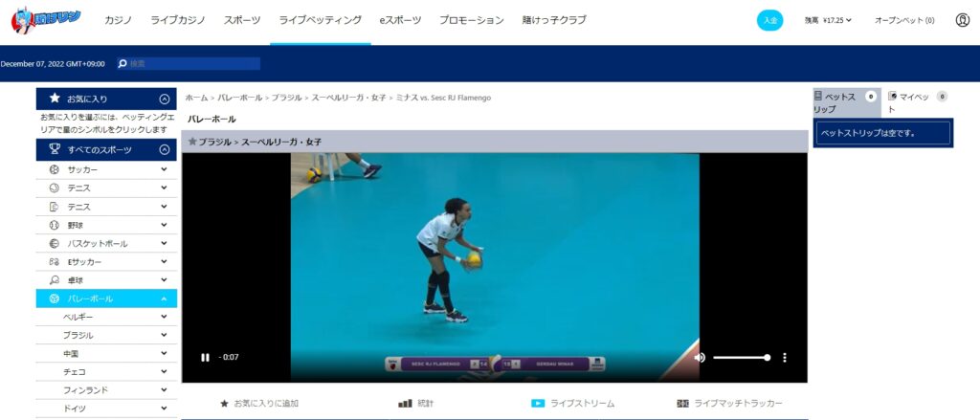Collapse the お気に入り panel

165,99
